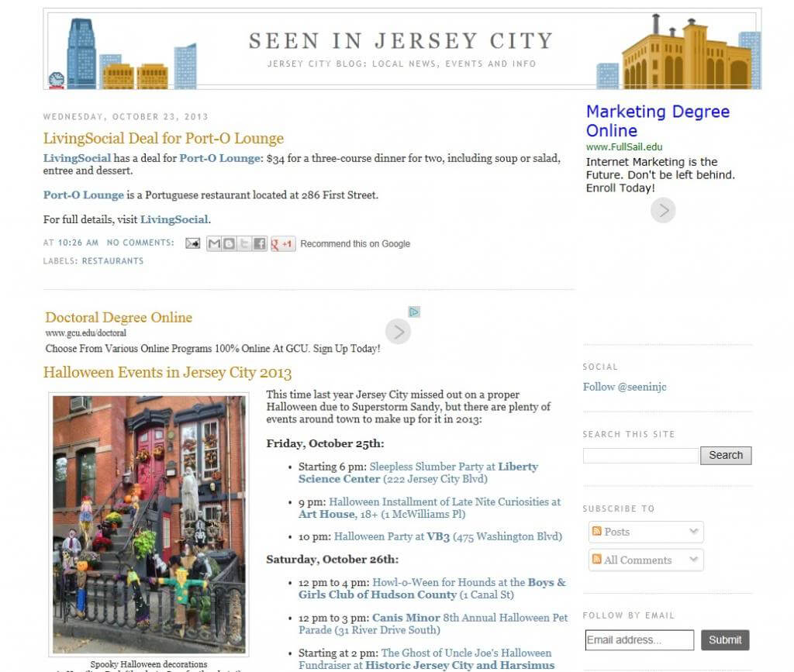
Task: Click the Google +1 button
Action: pyautogui.click(x=282, y=244)
